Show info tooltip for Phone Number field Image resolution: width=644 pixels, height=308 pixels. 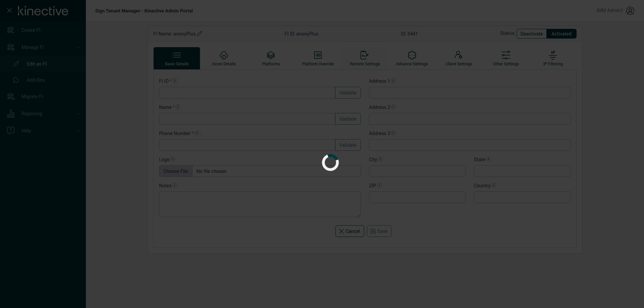pos(197,133)
